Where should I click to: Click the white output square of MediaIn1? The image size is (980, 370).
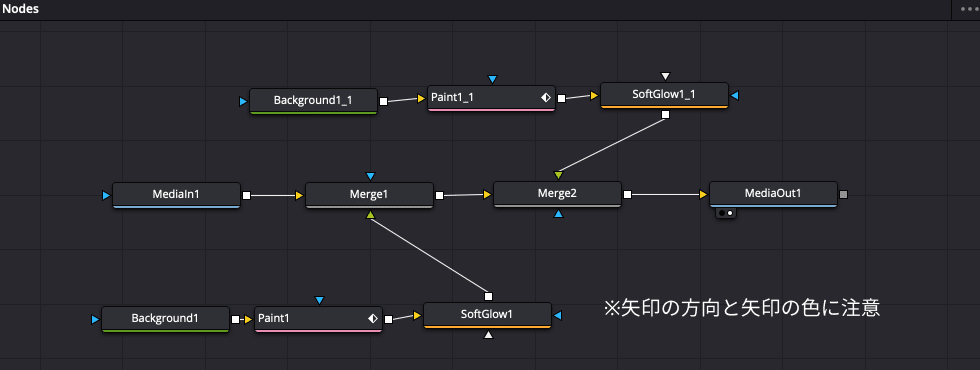246,196
